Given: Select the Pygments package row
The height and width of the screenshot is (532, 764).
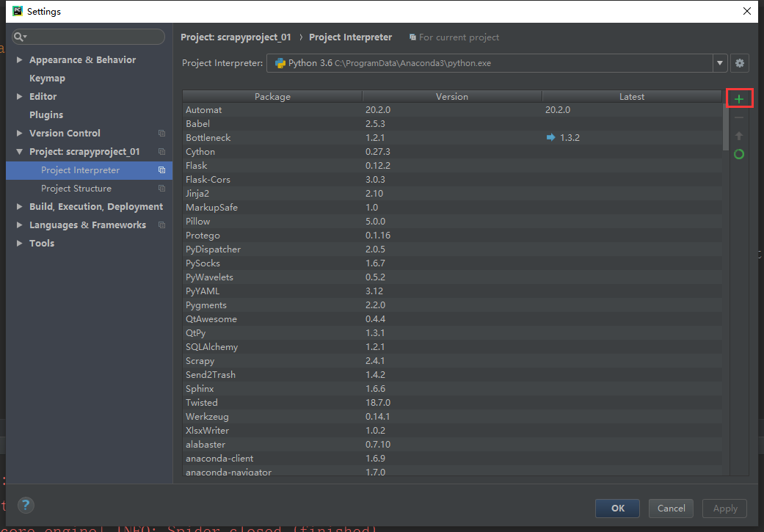Looking at the screenshot, I should coord(452,305).
